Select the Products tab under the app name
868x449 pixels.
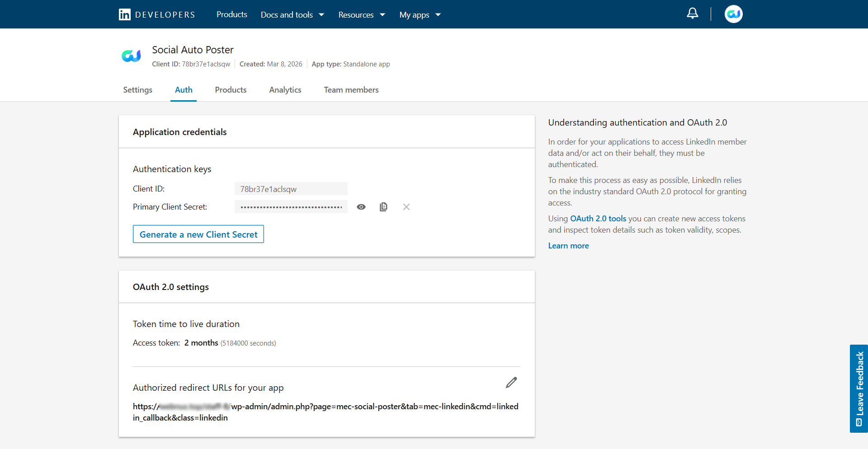tap(231, 90)
